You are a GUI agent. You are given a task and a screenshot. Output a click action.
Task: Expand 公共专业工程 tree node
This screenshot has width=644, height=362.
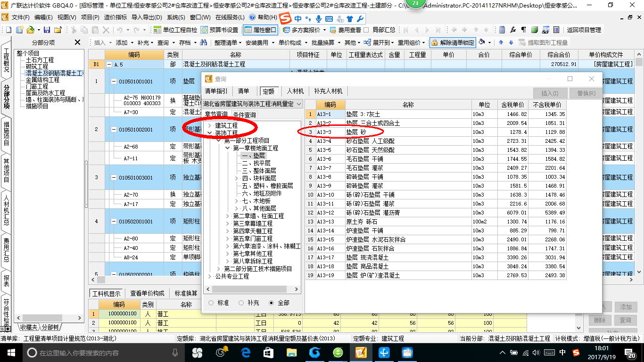(x=210, y=276)
